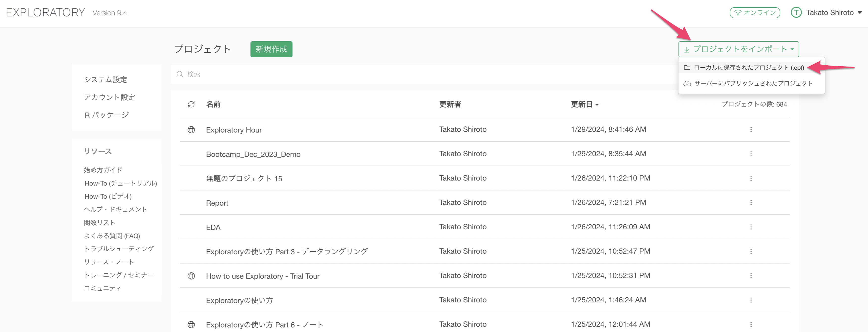Screen dimensions: 868x332
Task: Click the user avatar T icon
Action: [796, 13]
